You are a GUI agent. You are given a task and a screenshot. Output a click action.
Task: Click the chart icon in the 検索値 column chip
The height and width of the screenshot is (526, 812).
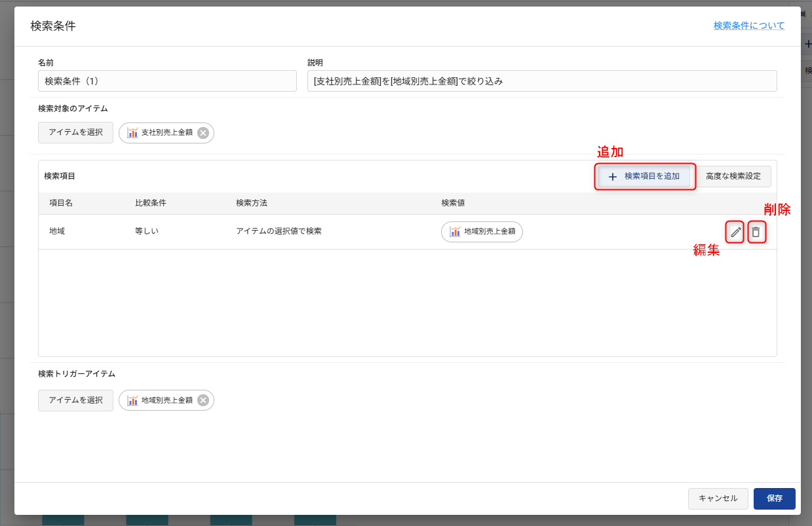tap(455, 231)
